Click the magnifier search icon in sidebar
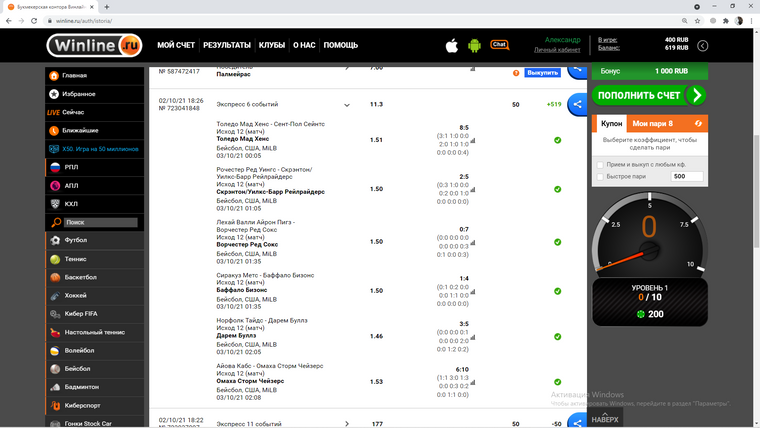The image size is (760, 428). (x=56, y=222)
